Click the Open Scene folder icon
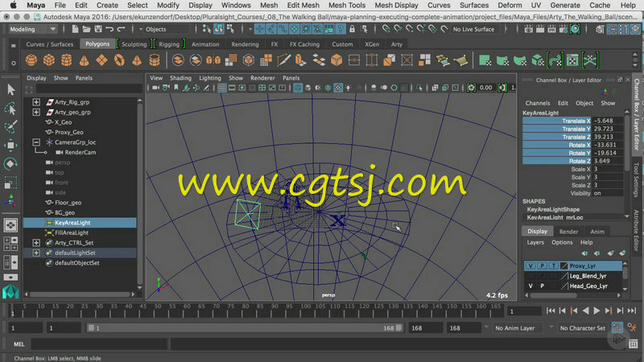 86,29
